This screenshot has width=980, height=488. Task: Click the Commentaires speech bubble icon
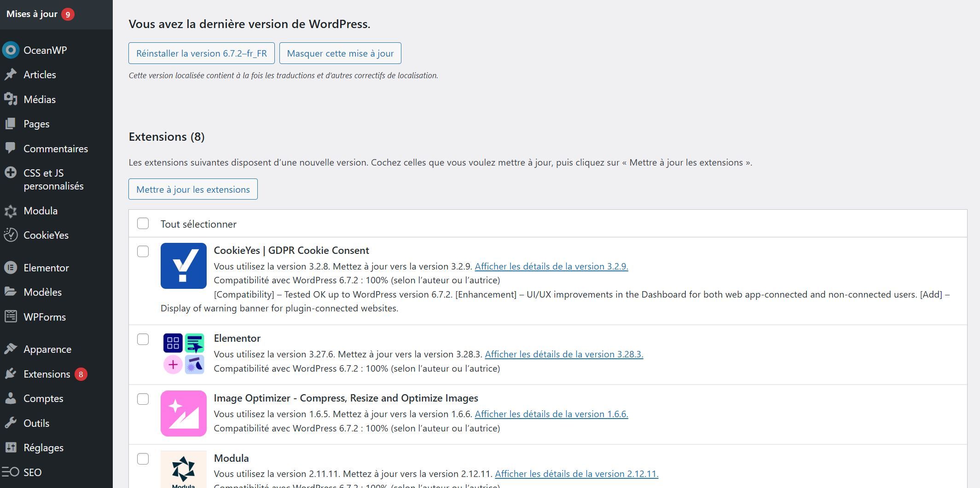(11, 148)
